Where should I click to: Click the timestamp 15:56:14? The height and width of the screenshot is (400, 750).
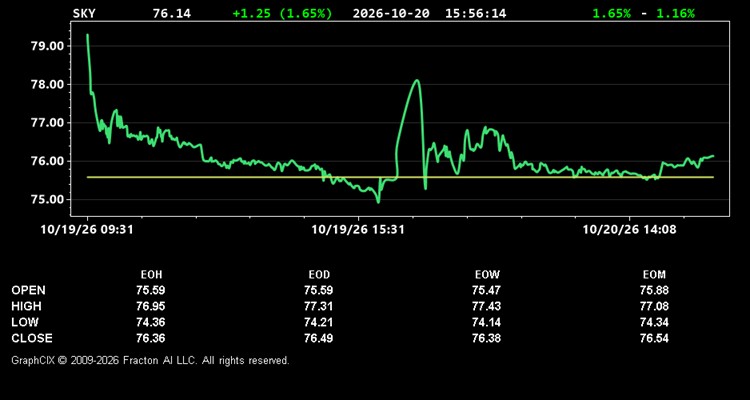click(x=475, y=13)
